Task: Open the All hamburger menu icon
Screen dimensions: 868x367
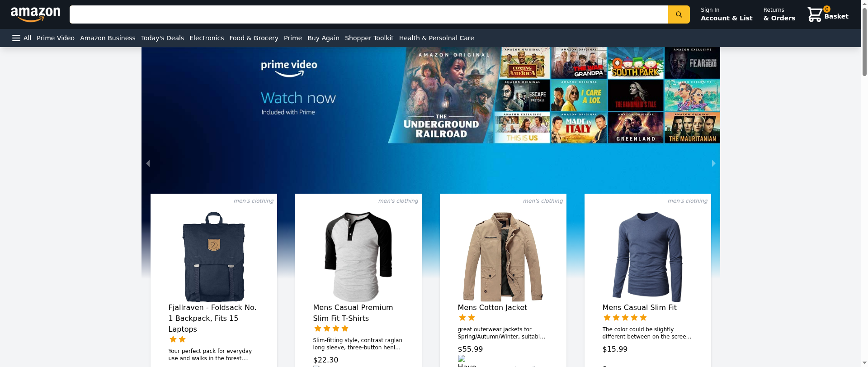Action: [16, 38]
